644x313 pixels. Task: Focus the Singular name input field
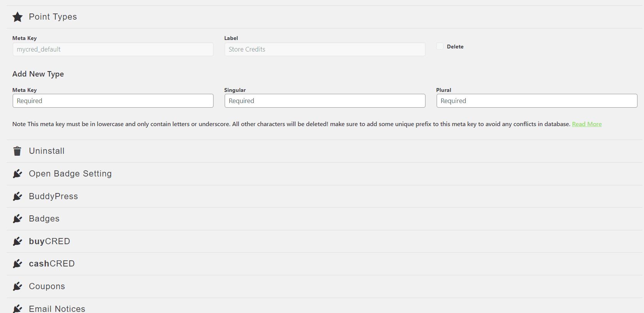(x=325, y=101)
